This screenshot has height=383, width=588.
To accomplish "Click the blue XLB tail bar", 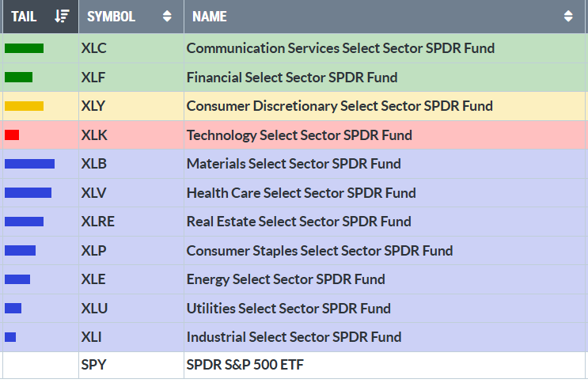I will point(29,164).
